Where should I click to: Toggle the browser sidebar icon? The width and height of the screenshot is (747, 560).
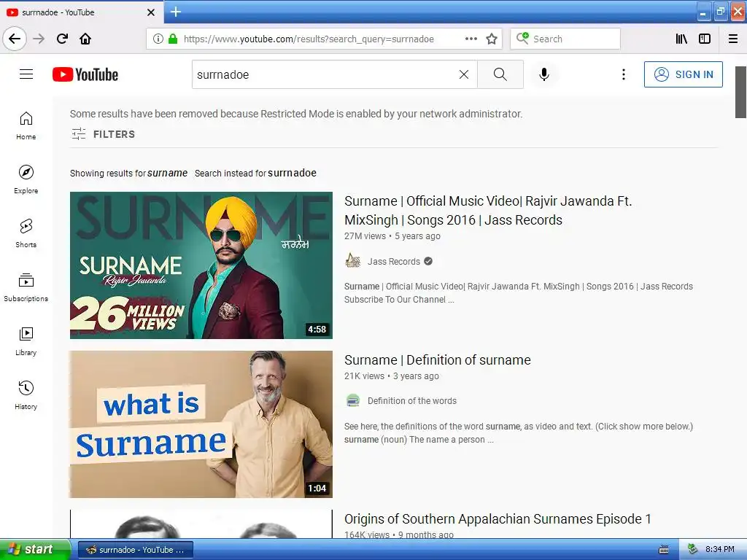click(705, 39)
